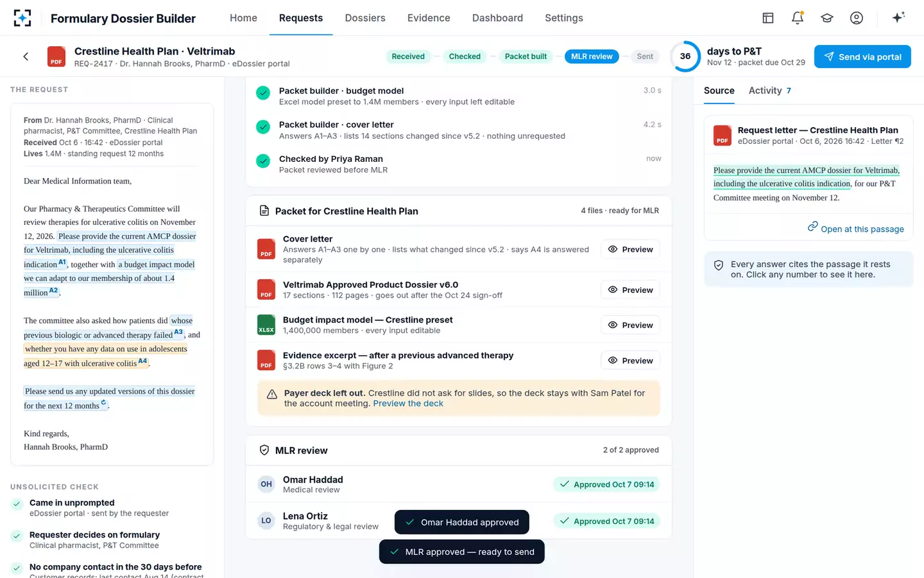The width and height of the screenshot is (924, 578).
Task: Click the green check for Checked by Priya Raman
Action: (263, 161)
